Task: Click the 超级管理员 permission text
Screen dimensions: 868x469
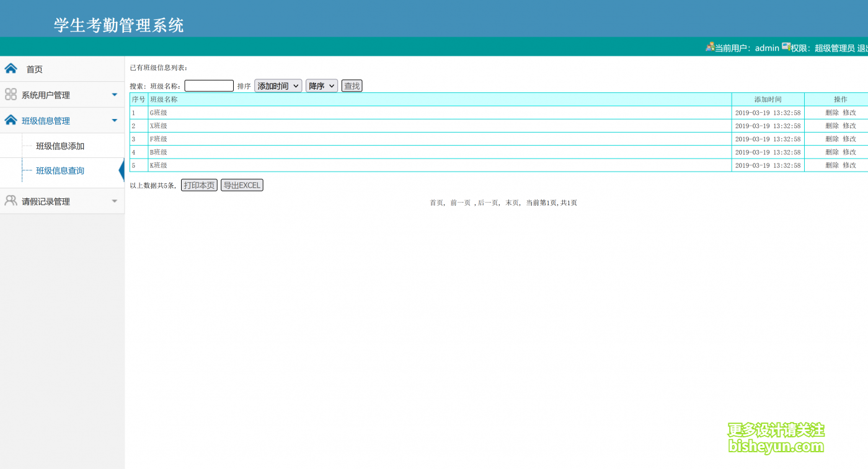Action: pyautogui.click(x=835, y=48)
